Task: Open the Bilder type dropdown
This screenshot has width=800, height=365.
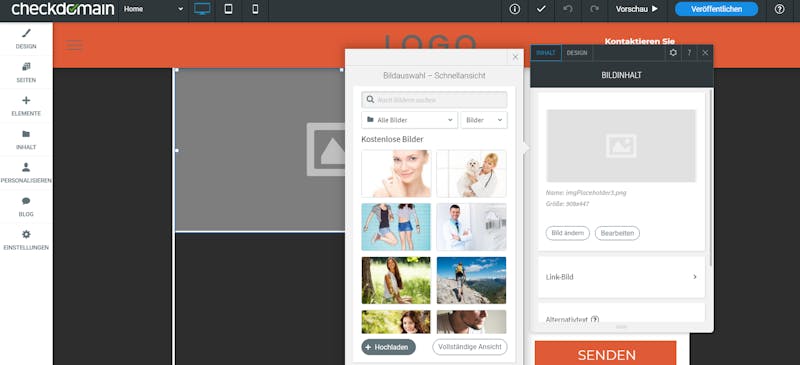Action: pyautogui.click(x=484, y=120)
